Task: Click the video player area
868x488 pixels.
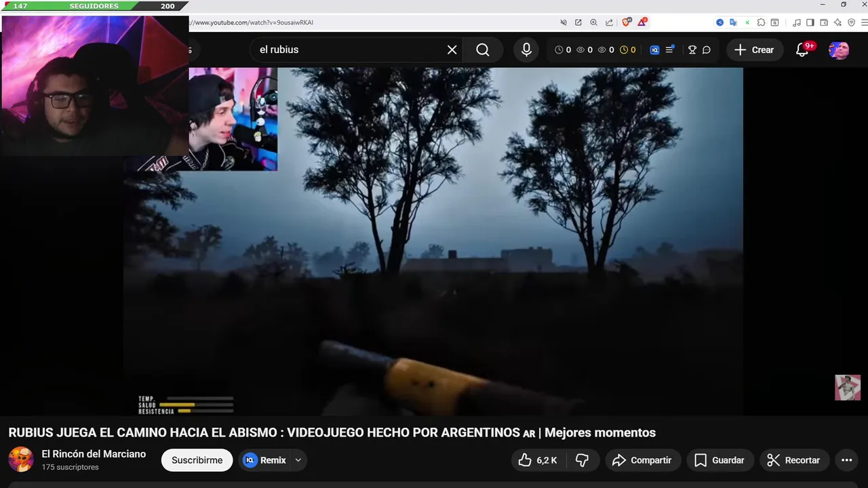Action: pos(433,241)
